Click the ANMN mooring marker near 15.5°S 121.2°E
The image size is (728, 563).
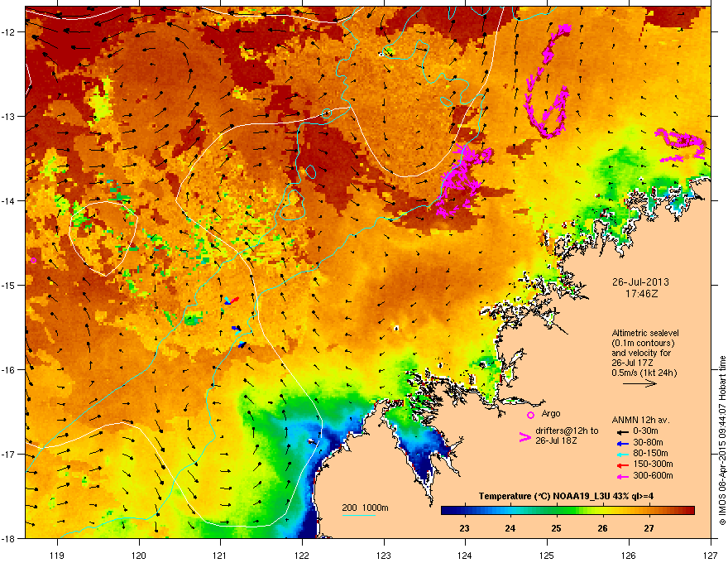[x=237, y=330]
